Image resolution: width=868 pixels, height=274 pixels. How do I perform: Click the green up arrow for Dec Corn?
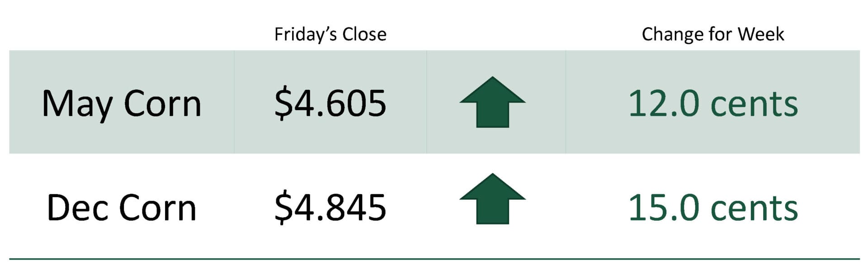click(492, 199)
